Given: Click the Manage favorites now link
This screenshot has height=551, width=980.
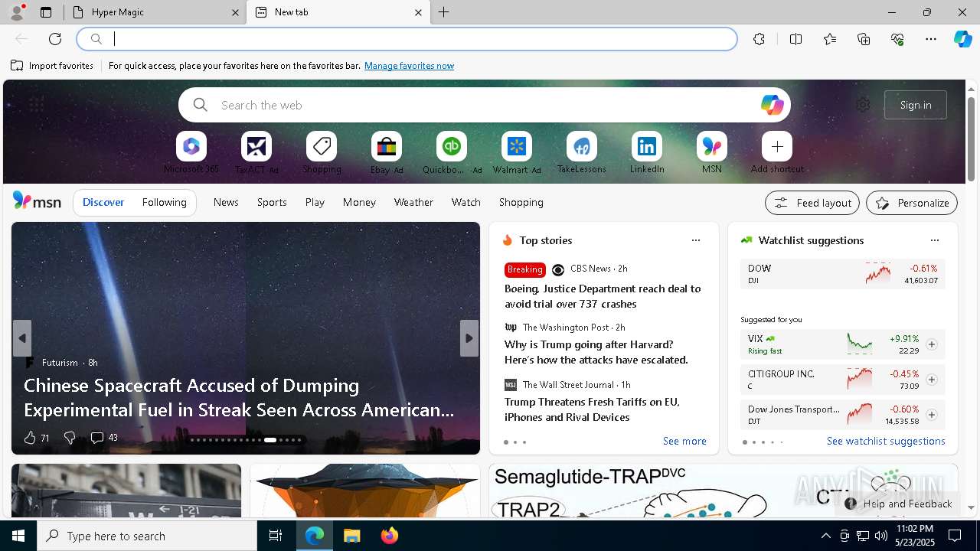Looking at the screenshot, I should [409, 66].
